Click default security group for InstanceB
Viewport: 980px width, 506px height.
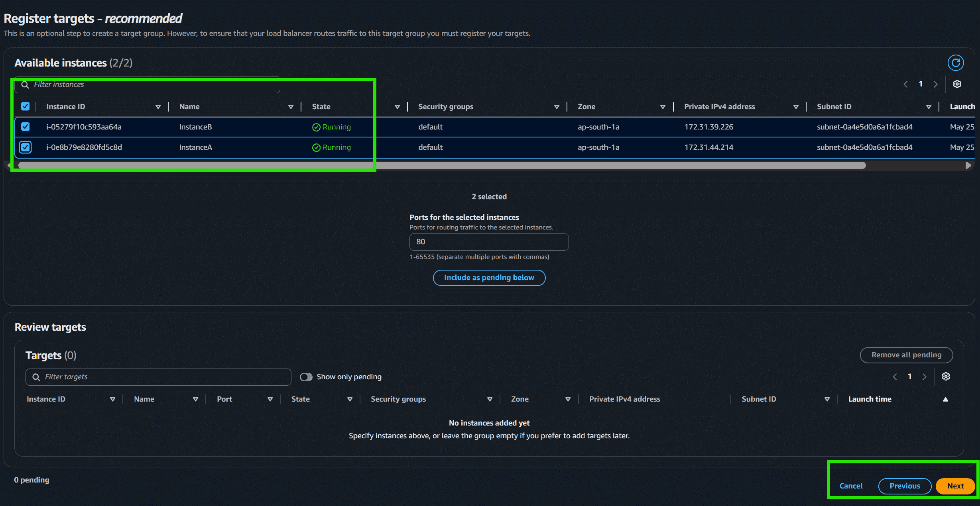tap(430, 127)
